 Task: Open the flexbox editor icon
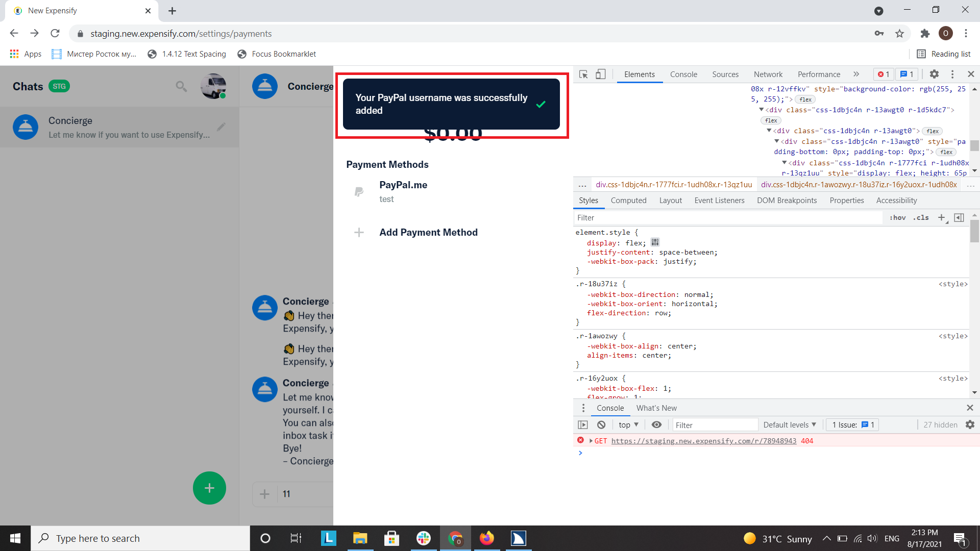coord(655,242)
